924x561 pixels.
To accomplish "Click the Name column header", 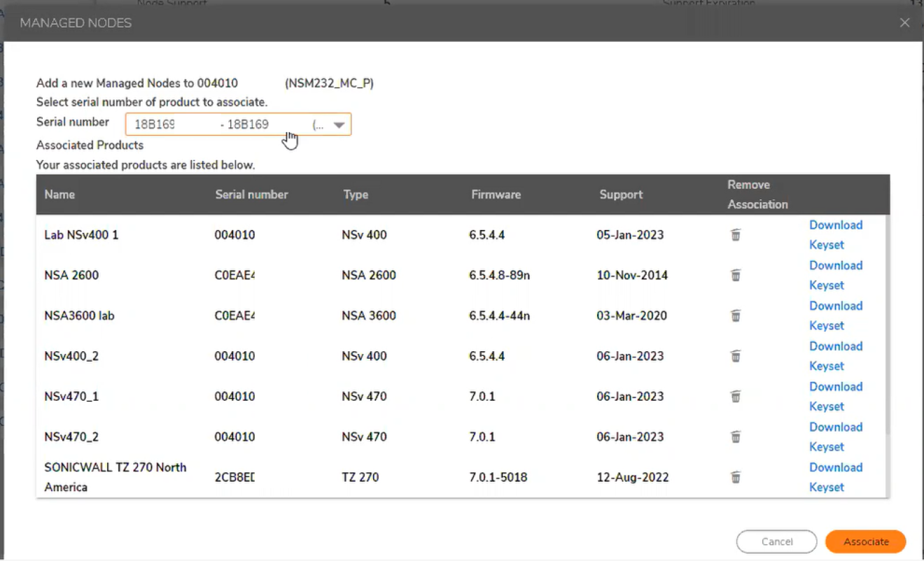I will pyautogui.click(x=60, y=194).
